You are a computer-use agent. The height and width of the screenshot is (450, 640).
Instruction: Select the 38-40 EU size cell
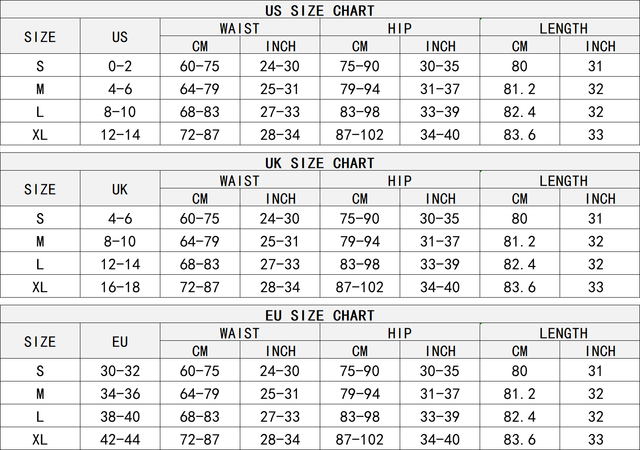point(120,417)
